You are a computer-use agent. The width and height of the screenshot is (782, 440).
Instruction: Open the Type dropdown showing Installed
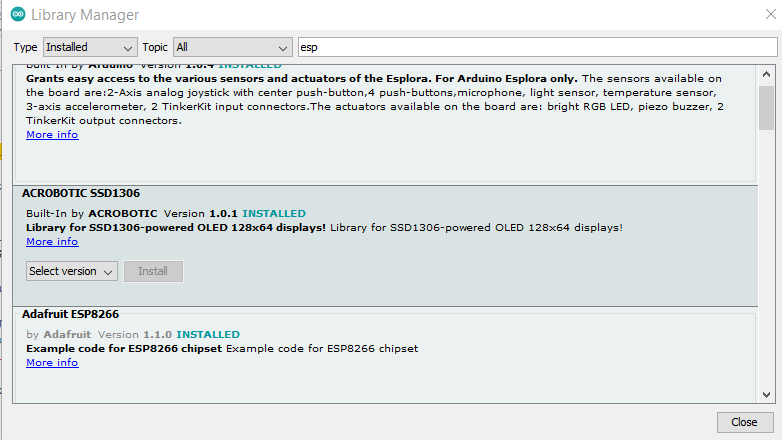90,47
